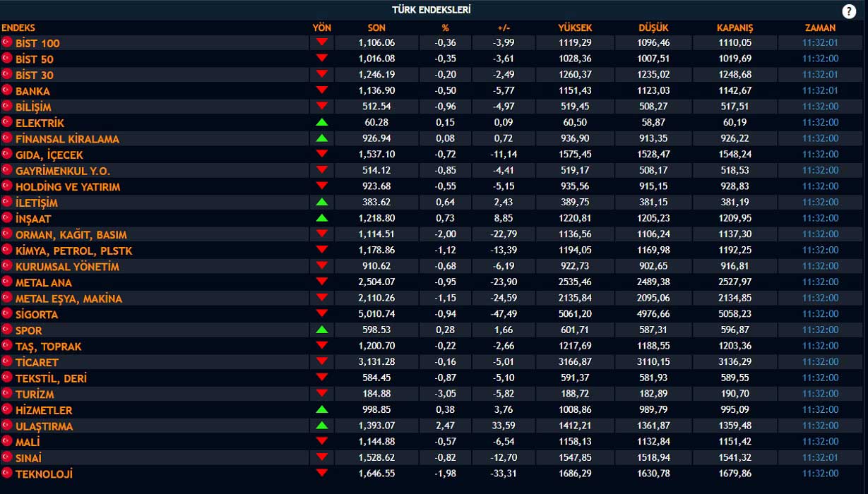Click the red down arrow for SINAİ
The height and width of the screenshot is (494, 868).
point(322,457)
